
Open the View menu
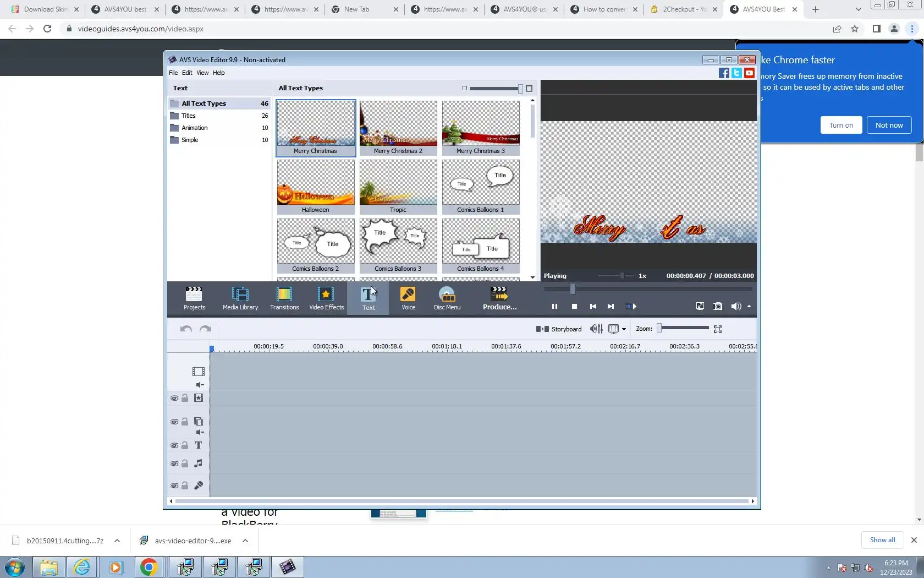coord(202,73)
